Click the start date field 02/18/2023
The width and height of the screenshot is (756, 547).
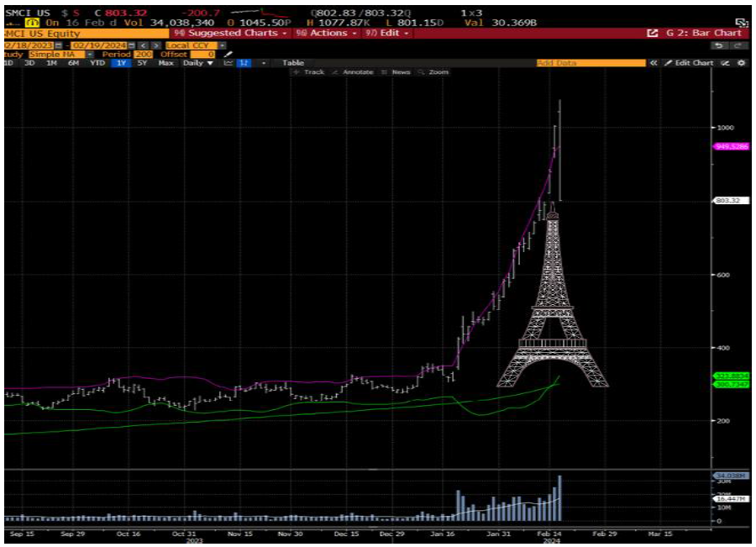click(29, 45)
